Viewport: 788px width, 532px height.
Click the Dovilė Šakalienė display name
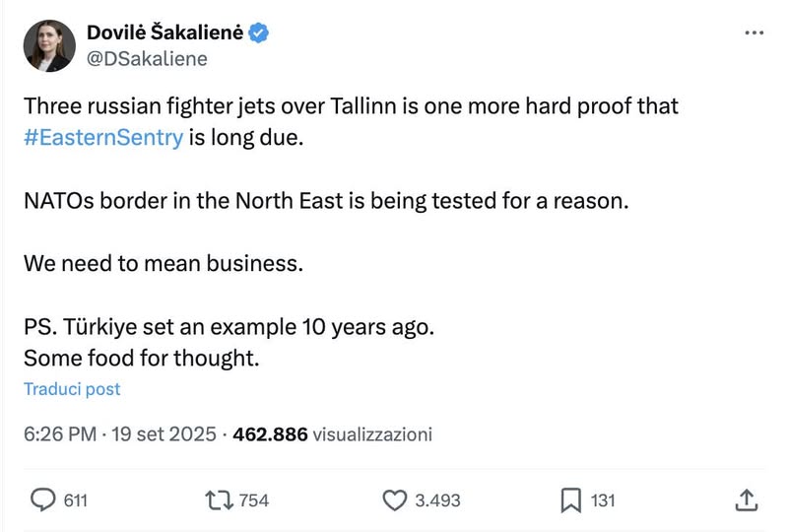(x=165, y=33)
